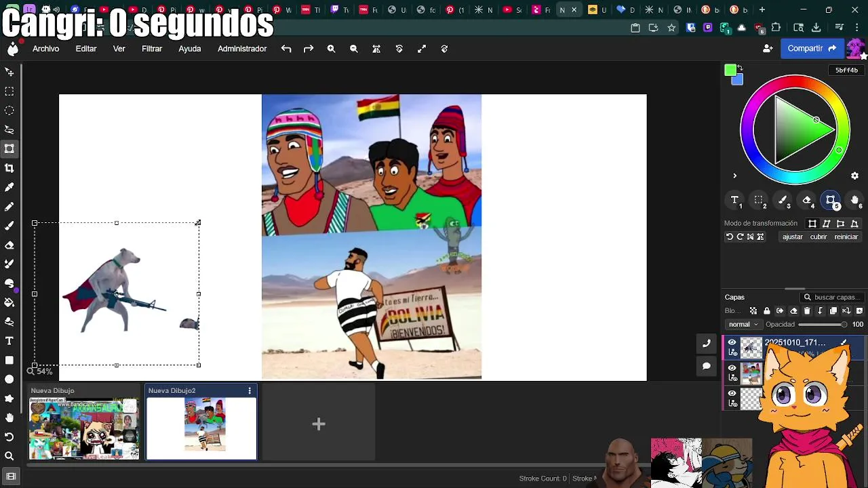Open the Ayuda menu
868x488 pixels.
[190, 49]
